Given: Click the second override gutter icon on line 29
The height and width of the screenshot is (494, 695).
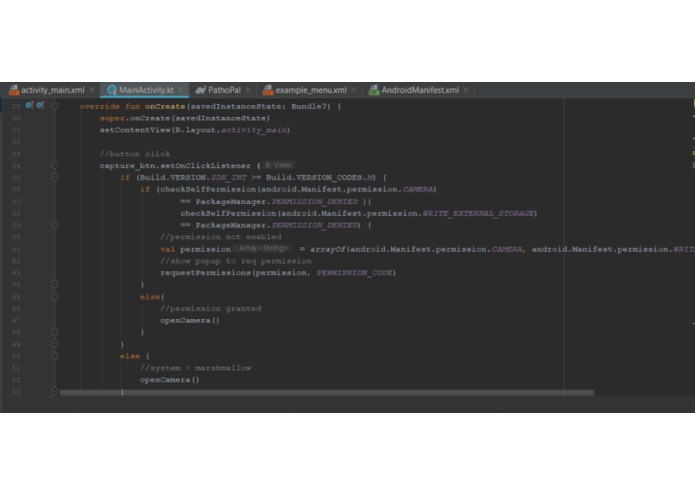Looking at the screenshot, I should tap(40, 105).
